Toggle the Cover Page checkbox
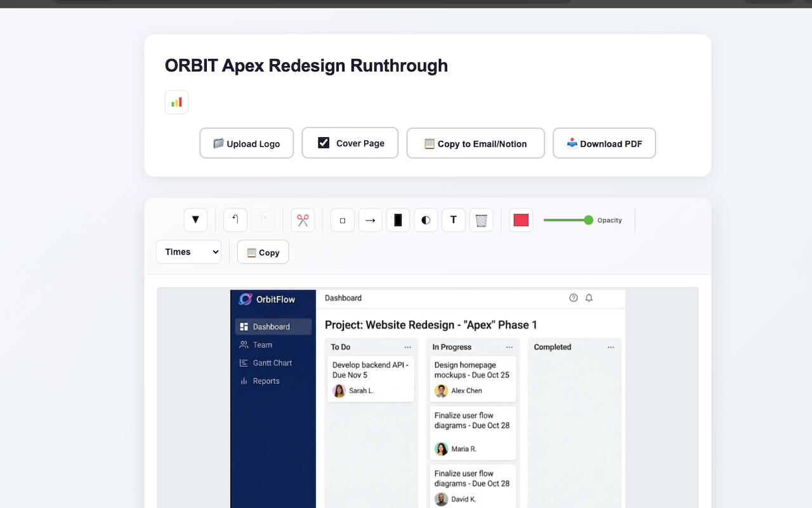The width and height of the screenshot is (812, 508). click(324, 143)
